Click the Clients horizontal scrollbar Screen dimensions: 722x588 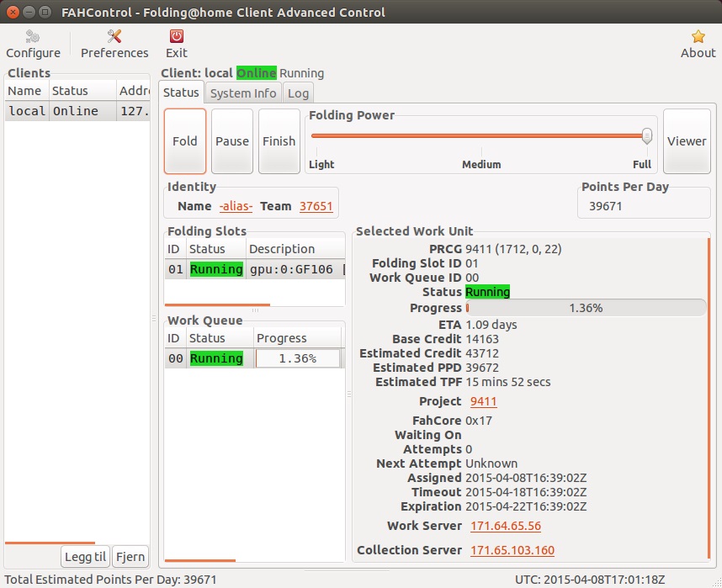[x=50, y=543]
